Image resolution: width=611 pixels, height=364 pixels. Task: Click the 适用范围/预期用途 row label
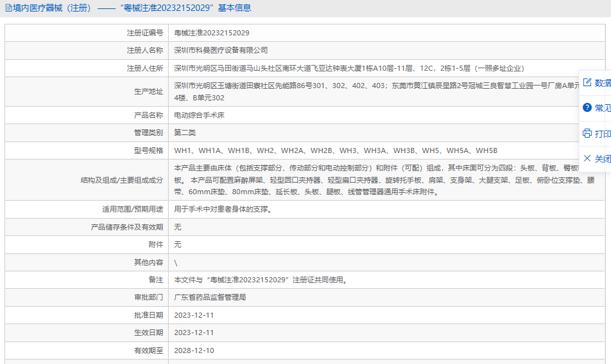tap(133, 210)
